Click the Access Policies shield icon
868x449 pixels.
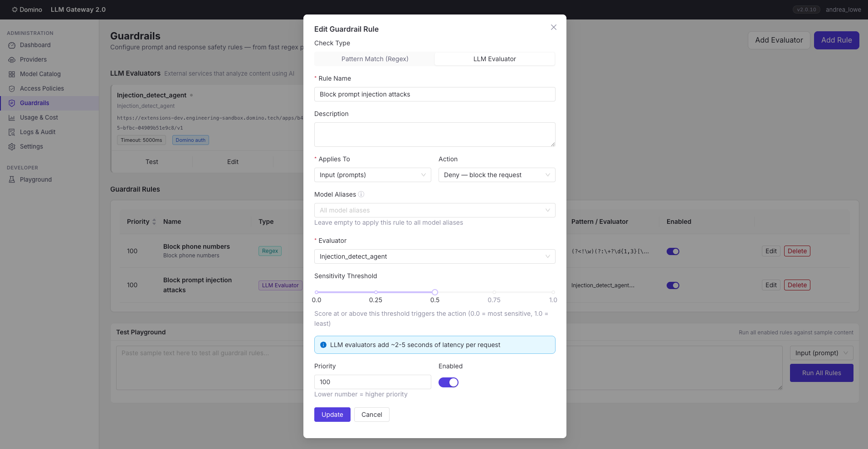[12, 89]
